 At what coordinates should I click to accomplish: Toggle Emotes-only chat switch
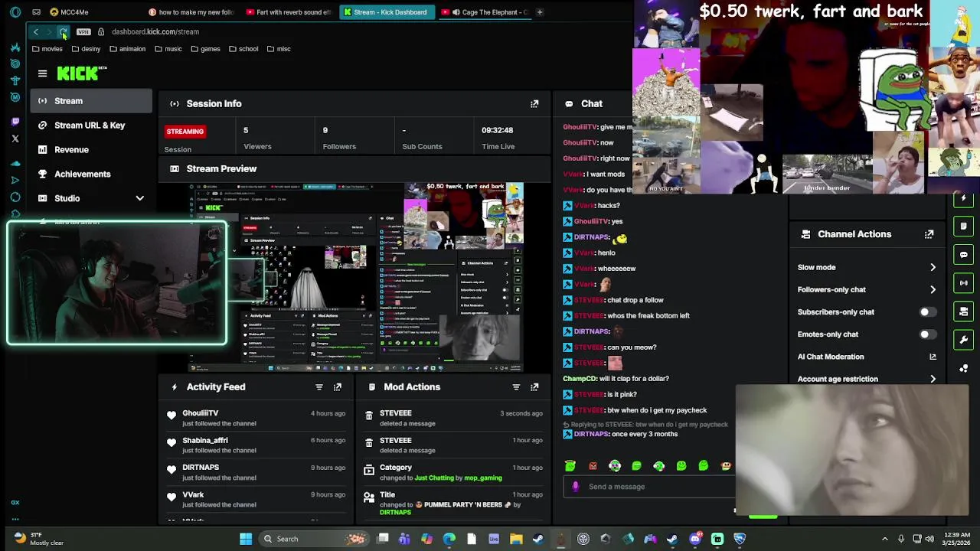coord(926,334)
